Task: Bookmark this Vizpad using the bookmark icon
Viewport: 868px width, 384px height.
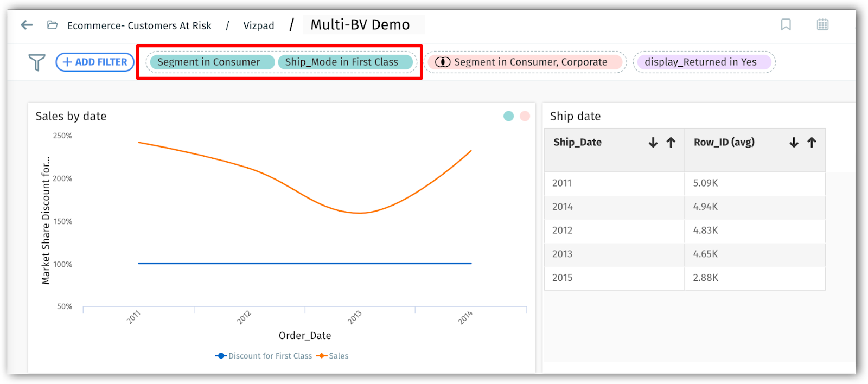Action: tap(786, 24)
